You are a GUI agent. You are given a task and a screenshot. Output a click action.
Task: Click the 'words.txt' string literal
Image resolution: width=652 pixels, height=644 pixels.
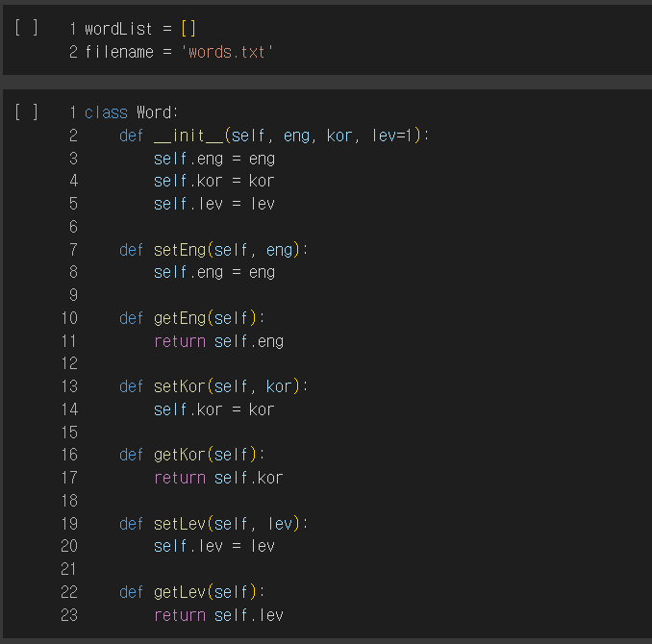227,52
